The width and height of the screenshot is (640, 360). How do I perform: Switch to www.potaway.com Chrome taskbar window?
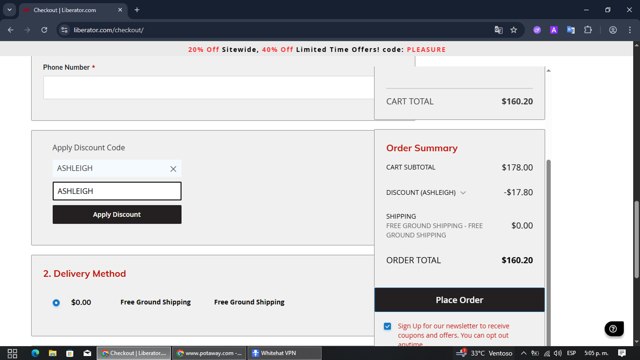(209, 353)
